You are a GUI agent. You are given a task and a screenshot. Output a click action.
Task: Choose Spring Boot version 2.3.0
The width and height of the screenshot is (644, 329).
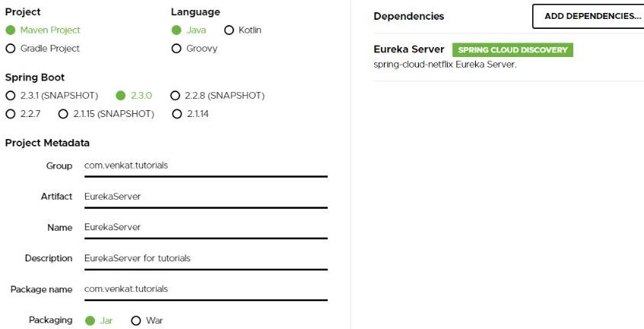(x=120, y=96)
